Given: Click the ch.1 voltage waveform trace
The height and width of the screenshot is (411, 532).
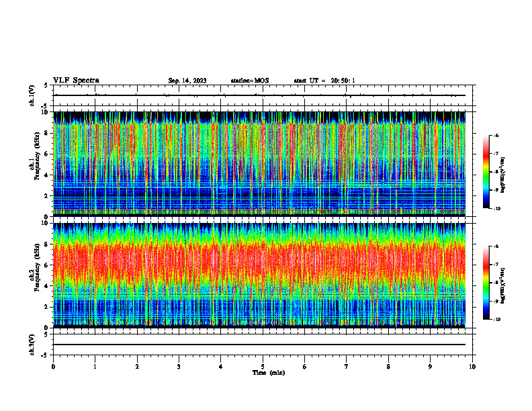Looking at the screenshot, I should [259, 95].
